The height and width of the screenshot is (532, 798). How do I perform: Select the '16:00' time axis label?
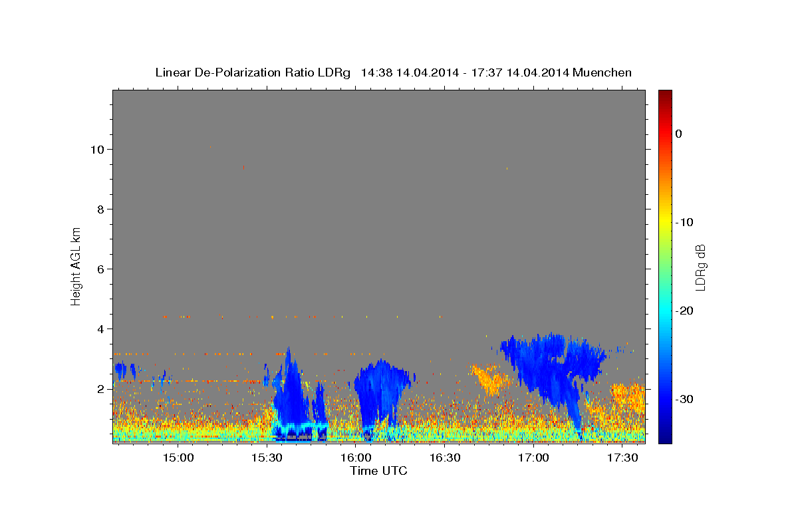[356, 458]
